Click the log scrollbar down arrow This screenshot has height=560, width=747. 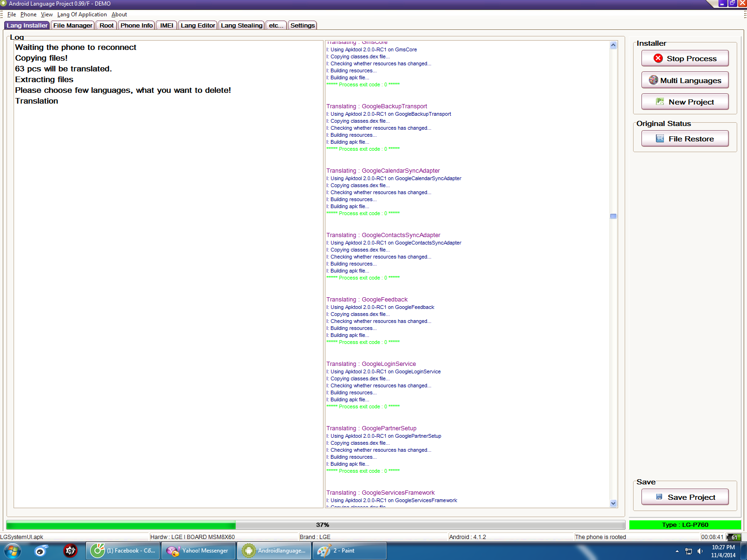click(613, 503)
